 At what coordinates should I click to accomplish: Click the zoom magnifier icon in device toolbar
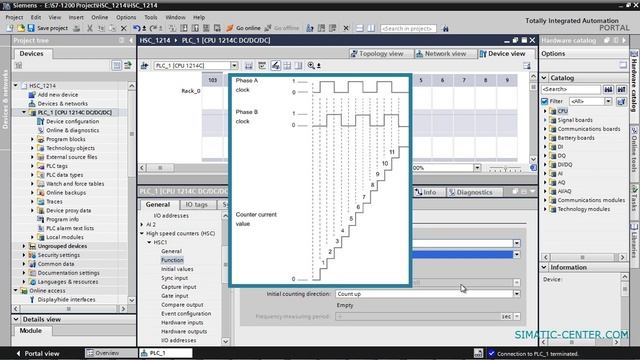click(x=311, y=65)
